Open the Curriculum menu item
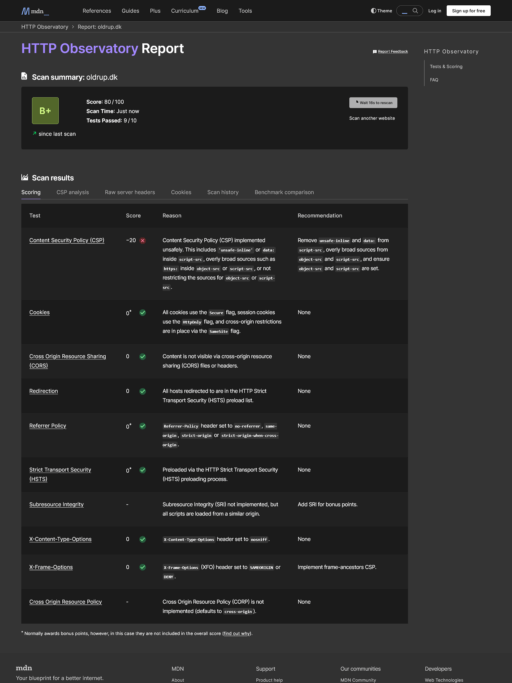 click(x=185, y=11)
